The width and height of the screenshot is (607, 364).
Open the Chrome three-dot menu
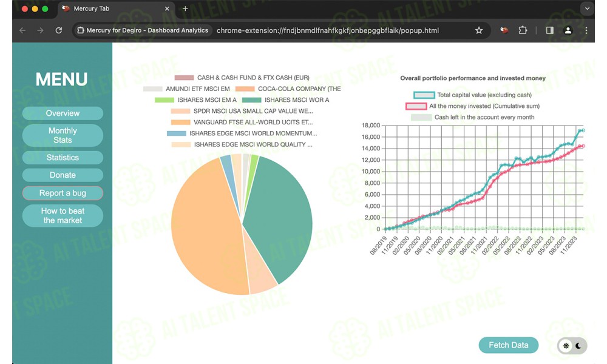pos(586,30)
